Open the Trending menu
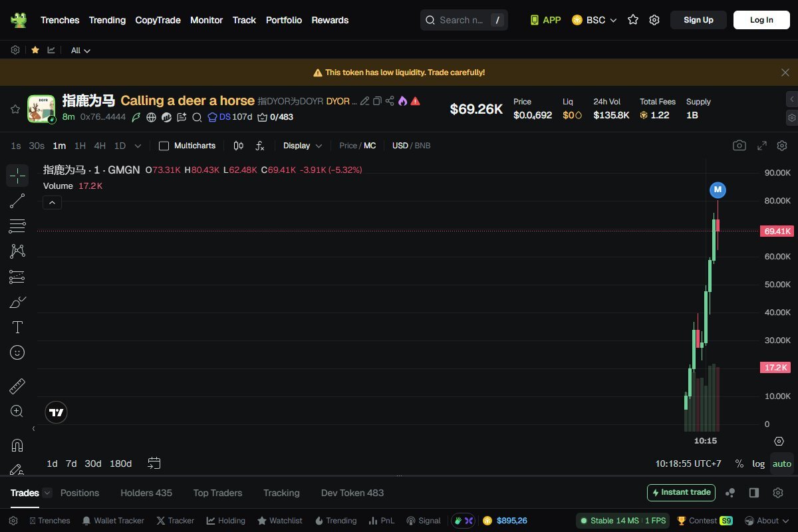Viewport: 798px width, 532px height. pyautogui.click(x=107, y=20)
